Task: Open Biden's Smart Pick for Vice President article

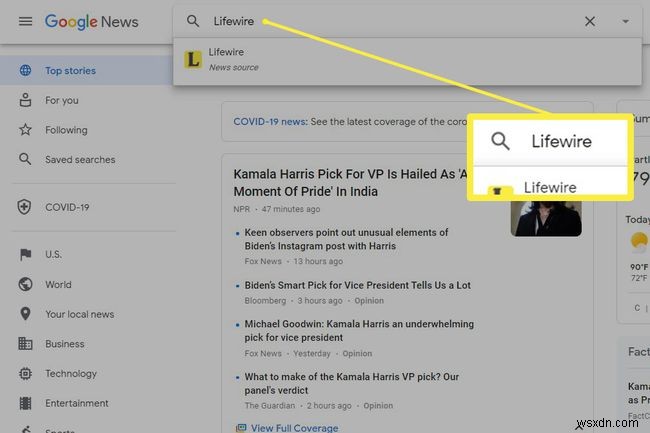Action: coord(357,285)
